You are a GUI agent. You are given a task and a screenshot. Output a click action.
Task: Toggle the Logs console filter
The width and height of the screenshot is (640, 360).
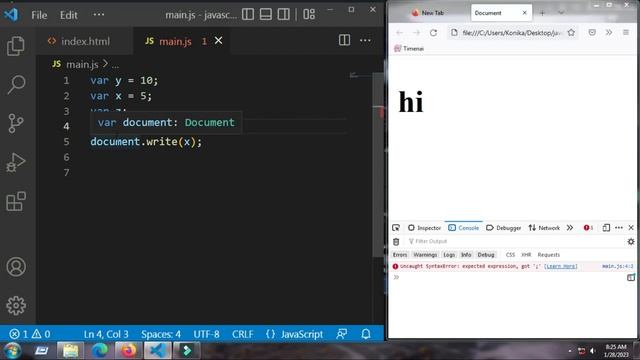[x=449, y=255]
